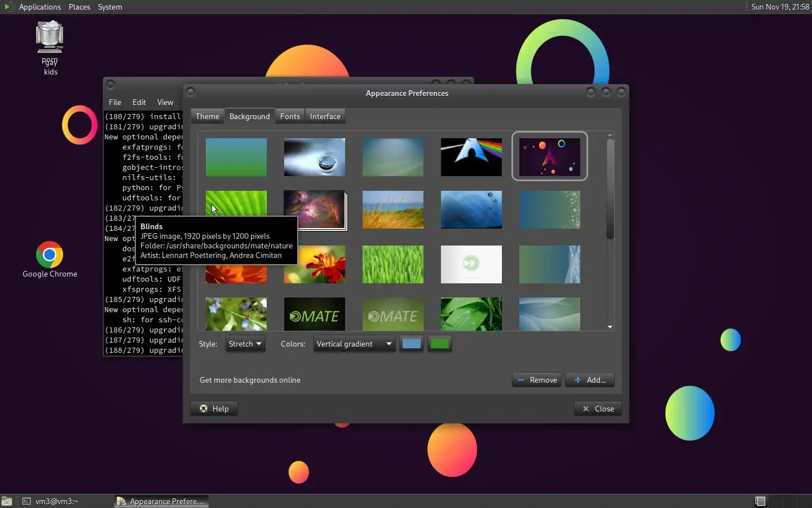This screenshot has width=812, height=508.
Task: Open the trash icon on desktop
Action: (50, 37)
